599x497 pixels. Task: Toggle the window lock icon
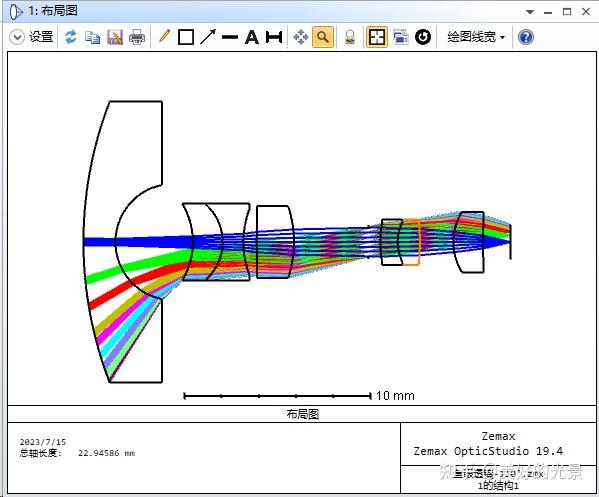[x=350, y=37]
